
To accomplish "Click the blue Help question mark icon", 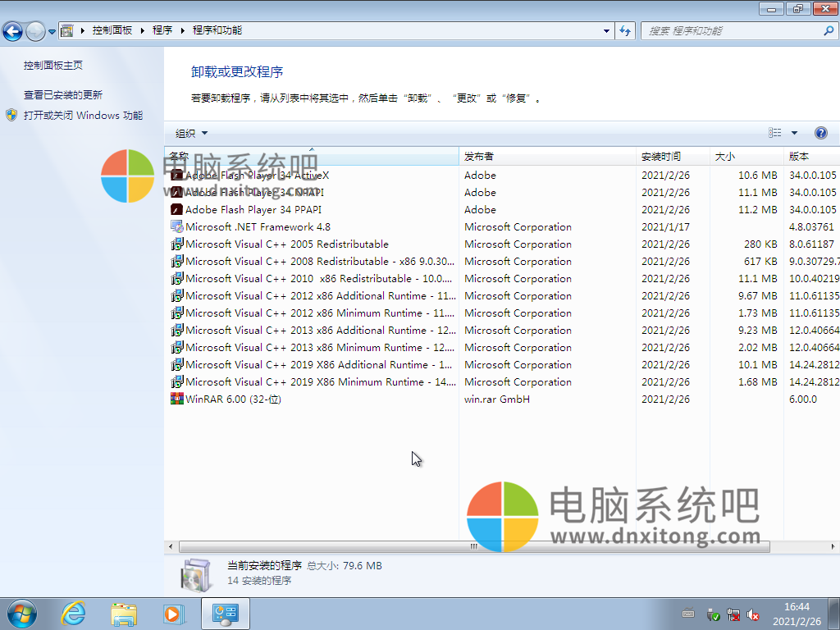I will tap(821, 132).
